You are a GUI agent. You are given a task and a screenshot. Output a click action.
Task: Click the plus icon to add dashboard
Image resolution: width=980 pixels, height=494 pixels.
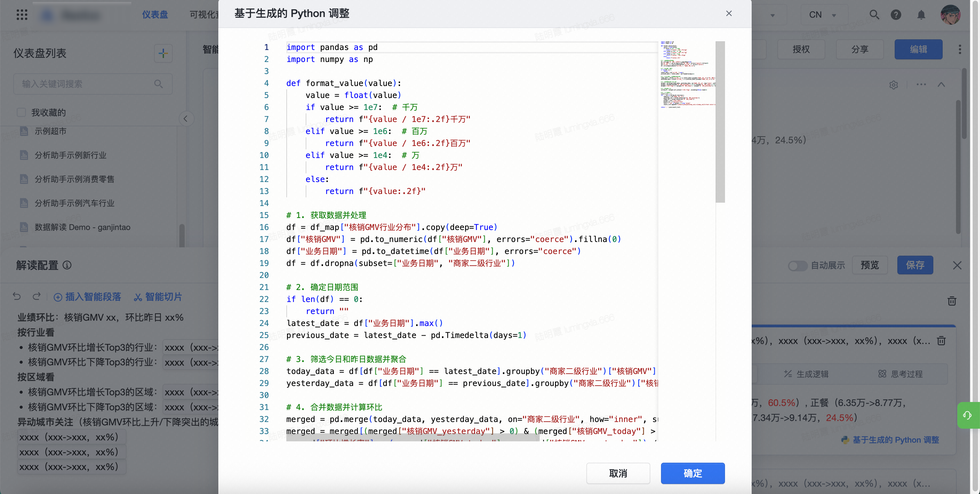(163, 53)
